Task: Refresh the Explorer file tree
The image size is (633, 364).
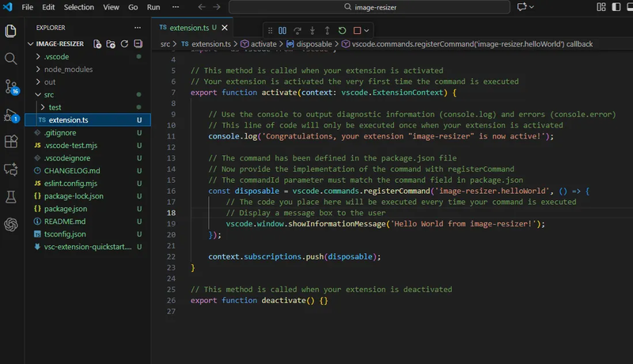Action: (124, 44)
